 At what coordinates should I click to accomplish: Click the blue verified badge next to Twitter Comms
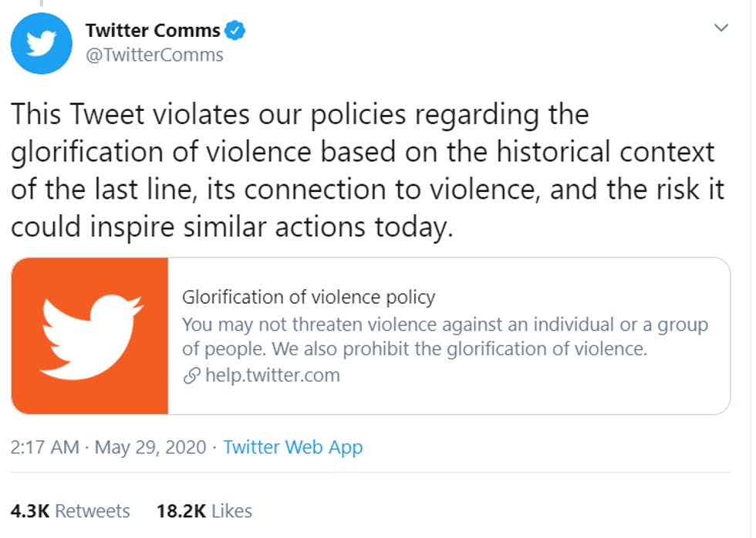tap(235, 31)
